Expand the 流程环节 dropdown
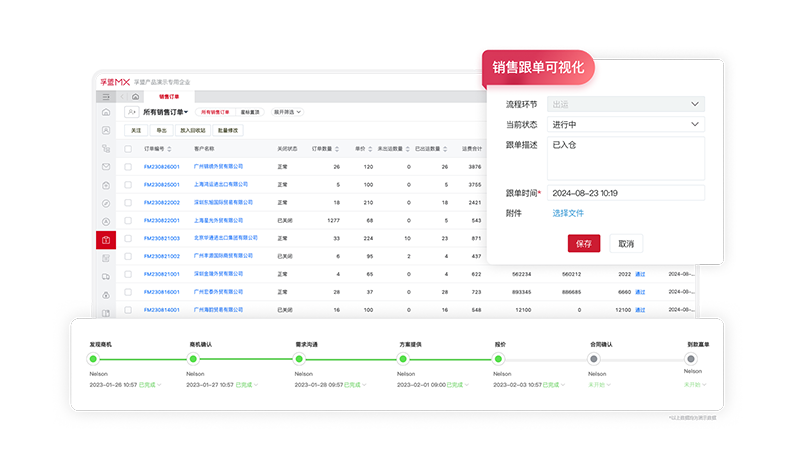Image resolution: width=794 pixels, height=460 pixels. click(x=628, y=104)
